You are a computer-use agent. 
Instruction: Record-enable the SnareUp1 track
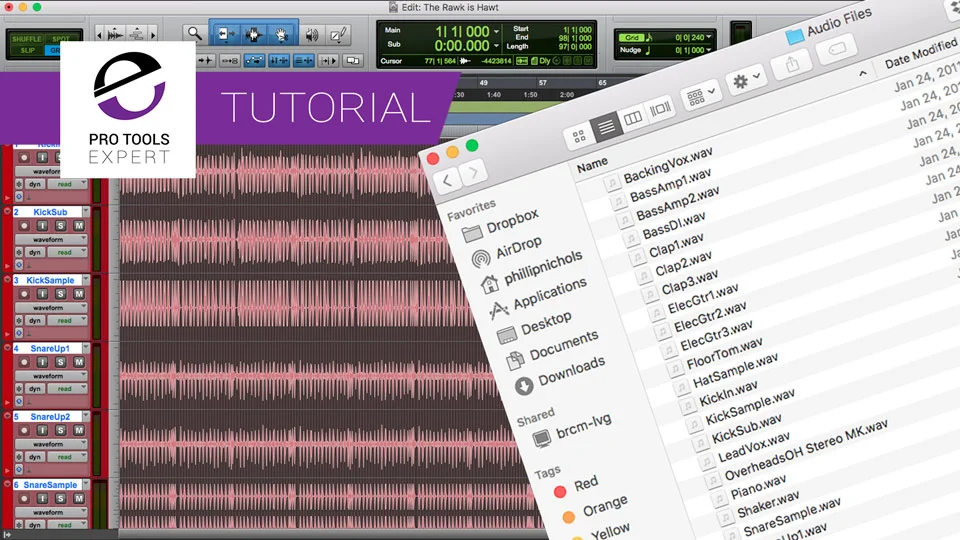coord(24,362)
